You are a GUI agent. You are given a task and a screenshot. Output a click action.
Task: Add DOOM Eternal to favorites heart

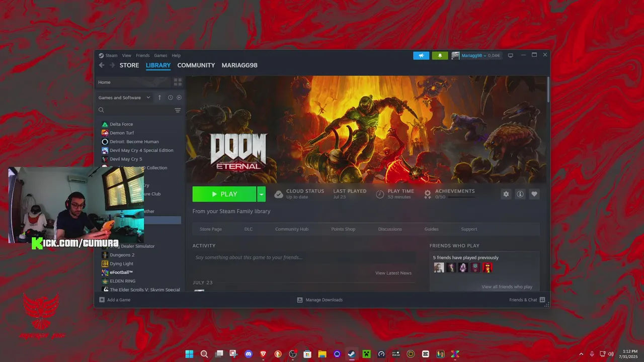tap(534, 194)
